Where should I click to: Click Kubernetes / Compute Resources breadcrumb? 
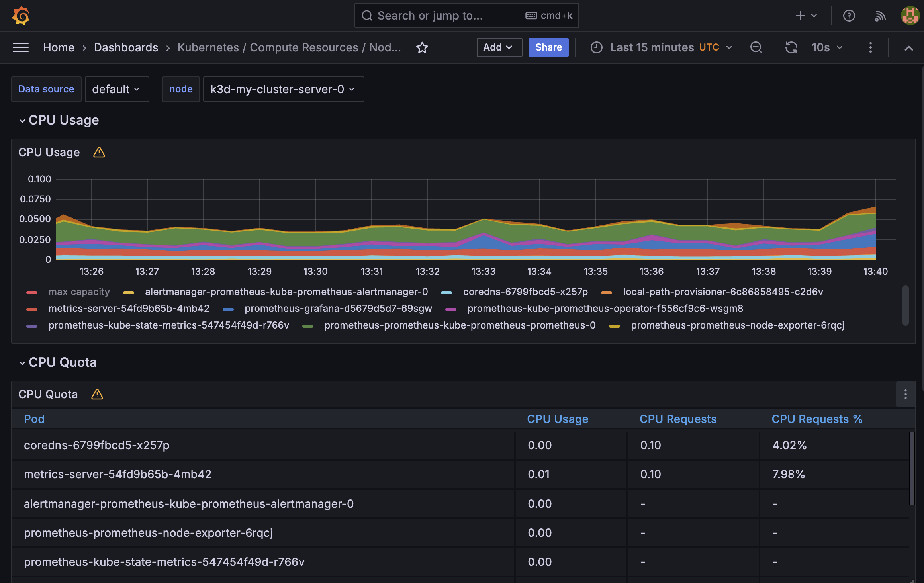(289, 47)
